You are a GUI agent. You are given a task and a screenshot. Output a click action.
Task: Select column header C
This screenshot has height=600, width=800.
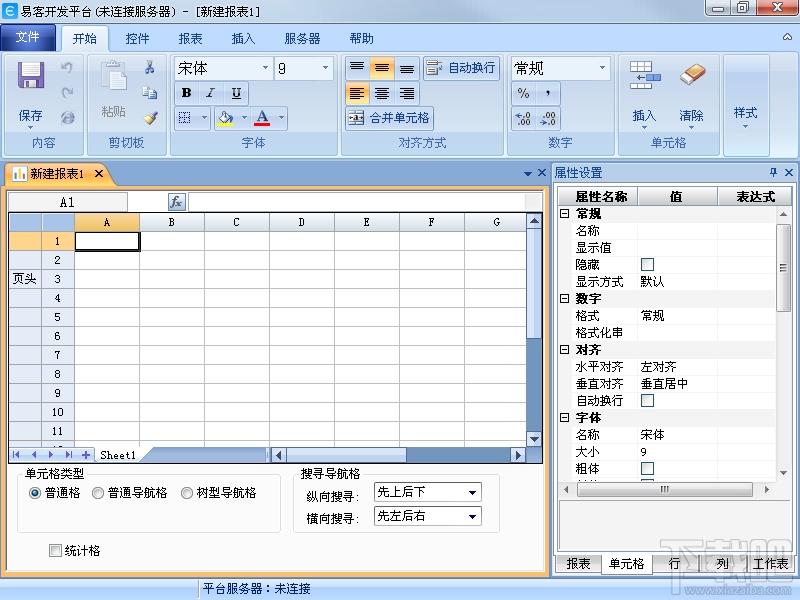tap(236, 222)
